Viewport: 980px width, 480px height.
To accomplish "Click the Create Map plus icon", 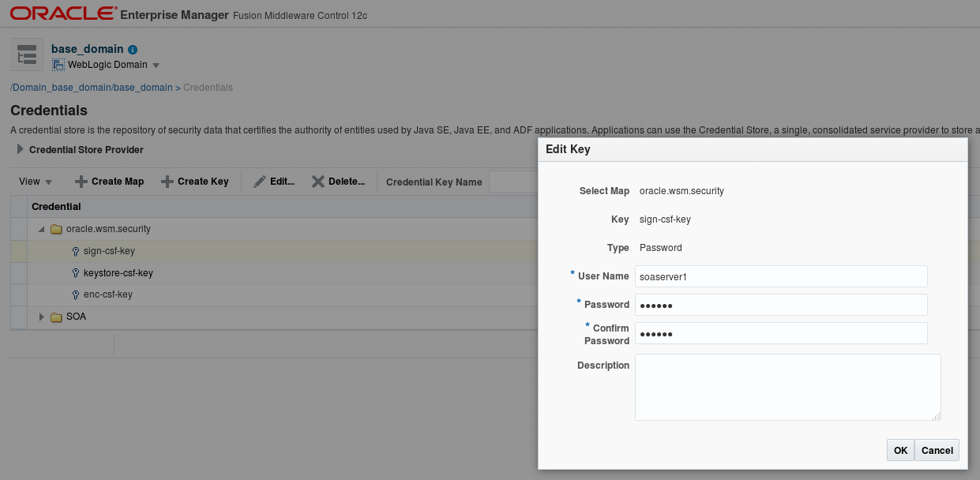I will pyautogui.click(x=81, y=181).
